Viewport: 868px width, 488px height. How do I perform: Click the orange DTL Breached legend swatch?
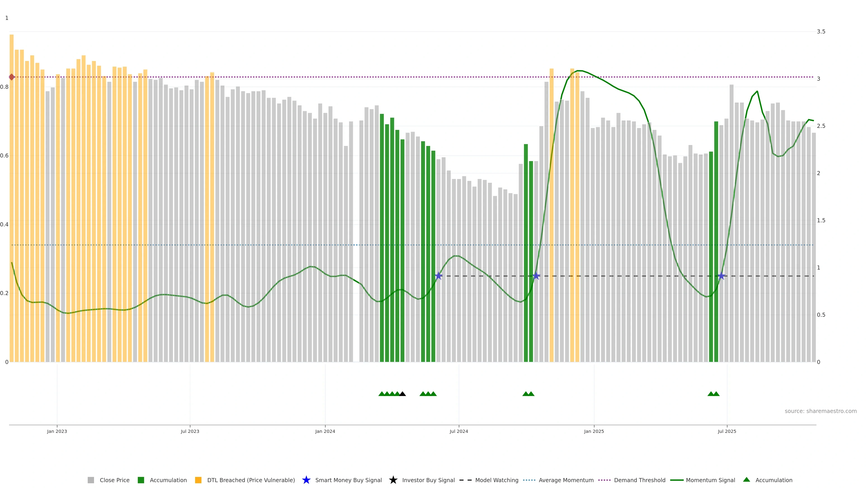198,480
